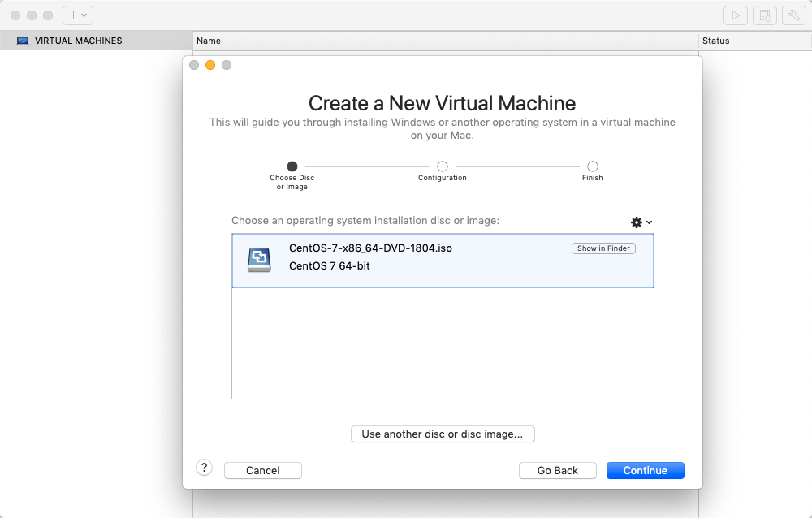Screen dimensions: 812x518
Task: Click the start virtual machine play icon
Action: (736, 15)
